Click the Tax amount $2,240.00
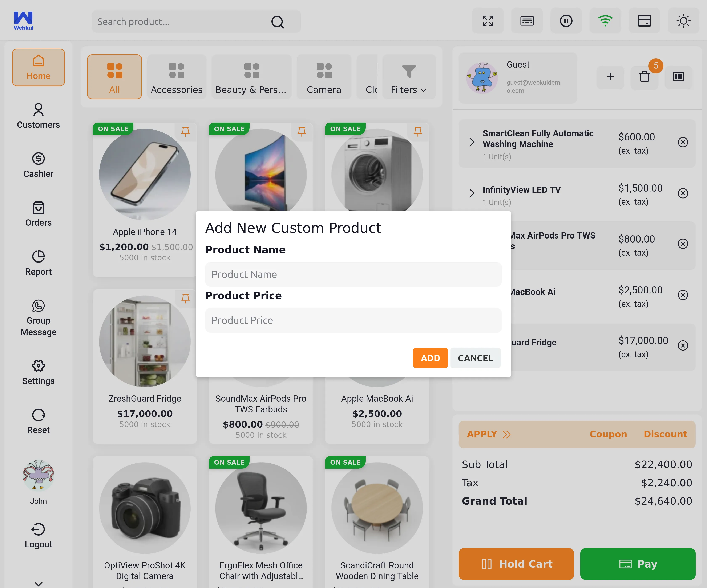The image size is (707, 588). pos(666,483)
